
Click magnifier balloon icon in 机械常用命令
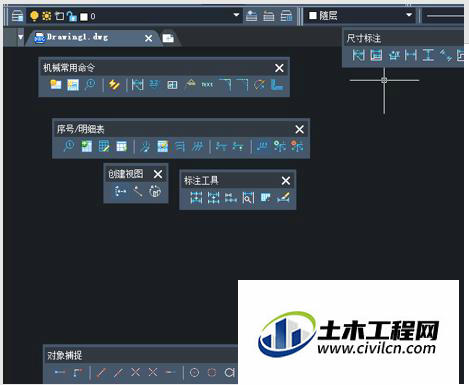point(90,84)
